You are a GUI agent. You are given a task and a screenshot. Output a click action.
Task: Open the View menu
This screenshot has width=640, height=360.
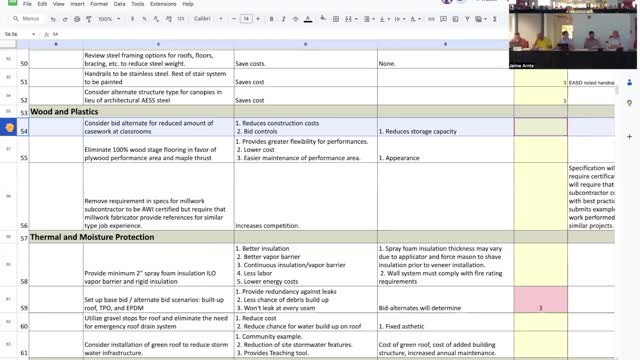(59, 4)
